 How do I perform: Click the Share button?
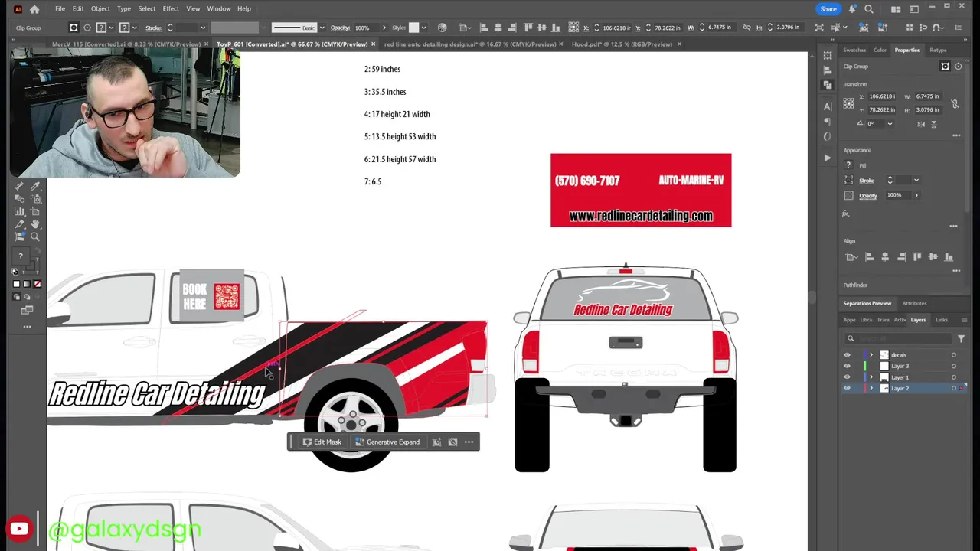[828, 9]
